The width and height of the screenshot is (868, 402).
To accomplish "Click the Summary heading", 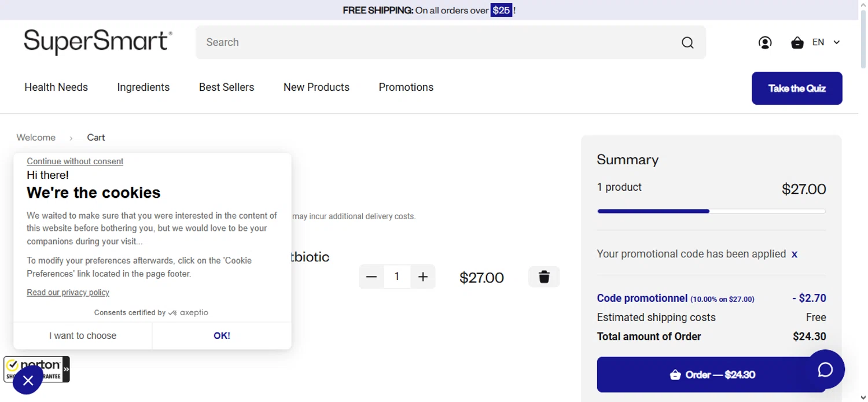I will pyautogui.click(x=627, y=160).
